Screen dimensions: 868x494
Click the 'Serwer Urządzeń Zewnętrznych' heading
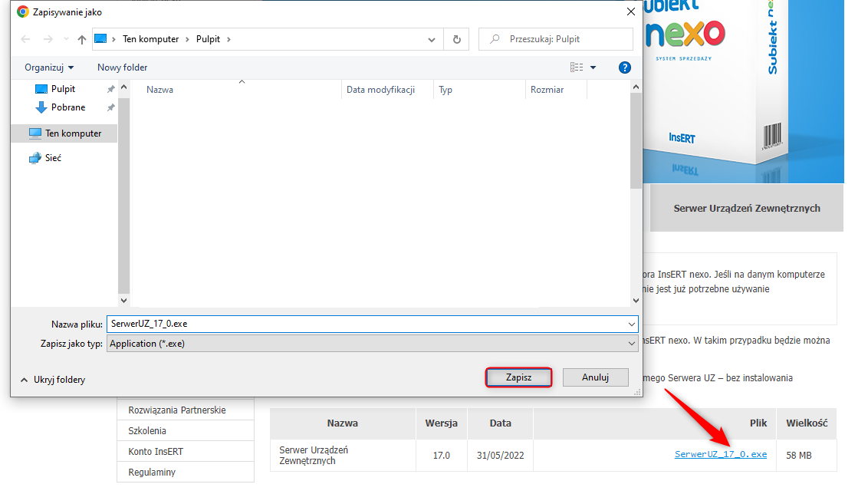point(747,208)
